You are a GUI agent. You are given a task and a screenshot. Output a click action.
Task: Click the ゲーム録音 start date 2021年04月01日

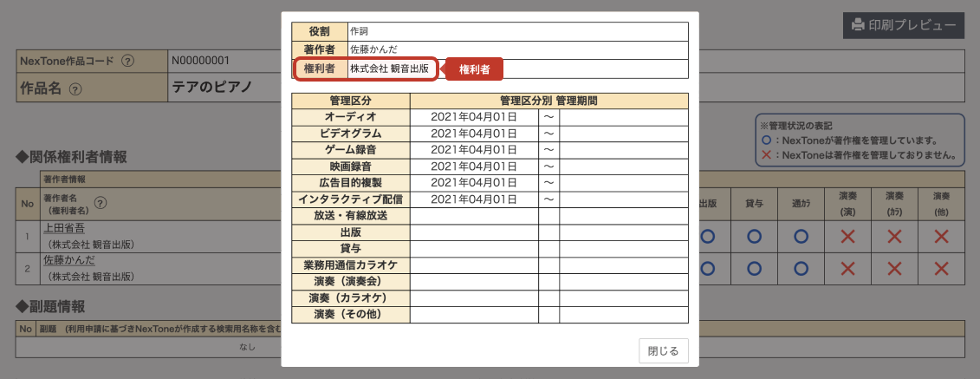[473, 149]
